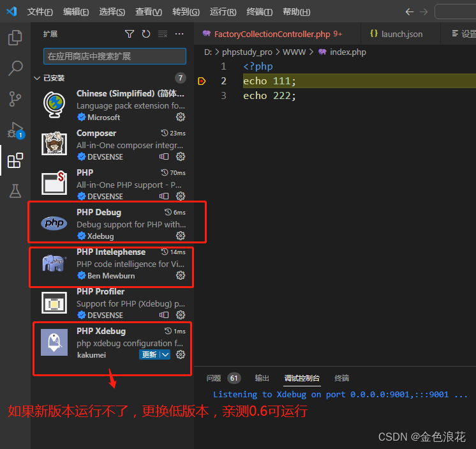
Task: Click WWW folder in the breadcrumb
Action: click(x=294, y=52)
